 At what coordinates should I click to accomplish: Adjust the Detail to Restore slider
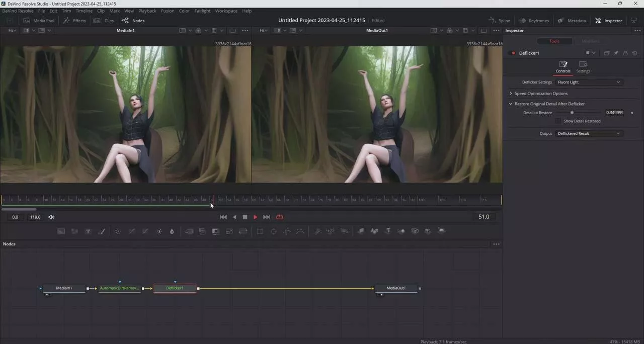tap(572, 113)
